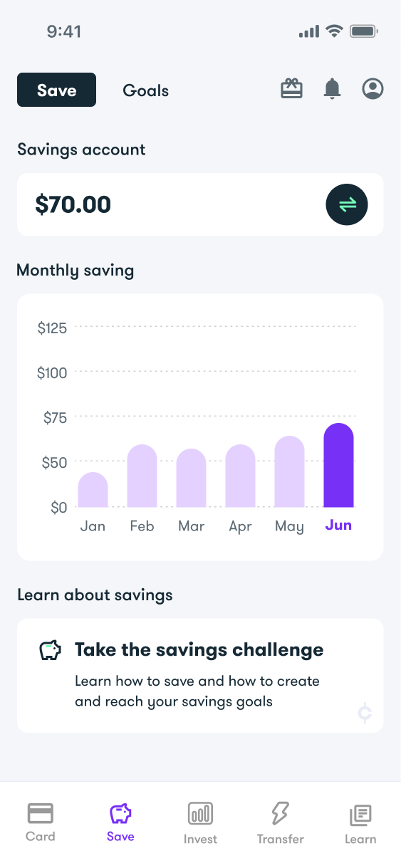This screenshot has height=868, width=401.
Task: Open the profile account icon
Action: [x=373, y=89]
